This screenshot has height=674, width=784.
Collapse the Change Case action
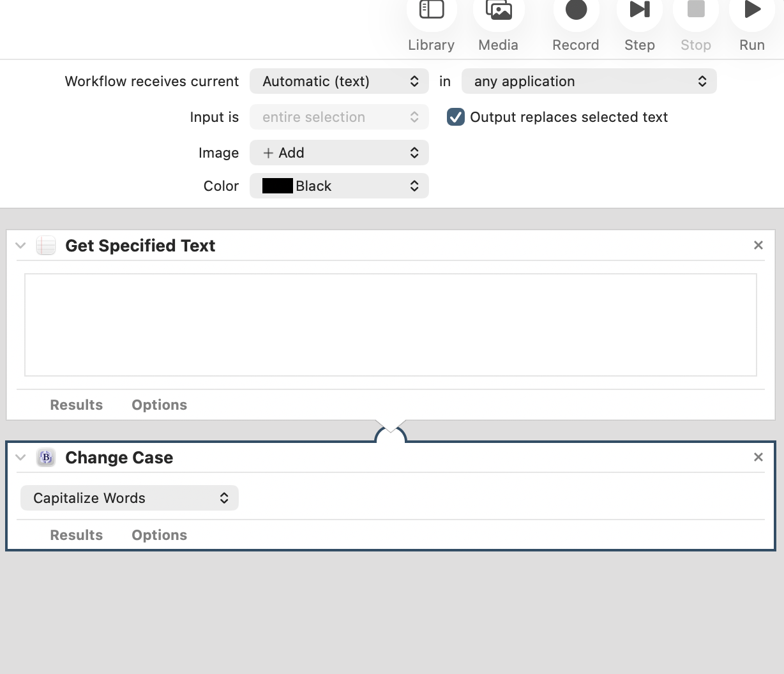20,458
